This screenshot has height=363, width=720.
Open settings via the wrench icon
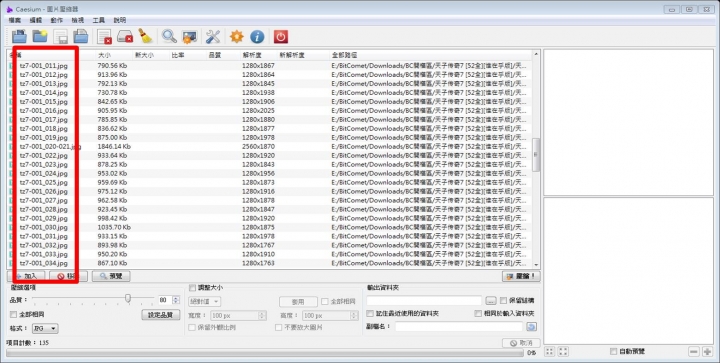pos(213,36)
